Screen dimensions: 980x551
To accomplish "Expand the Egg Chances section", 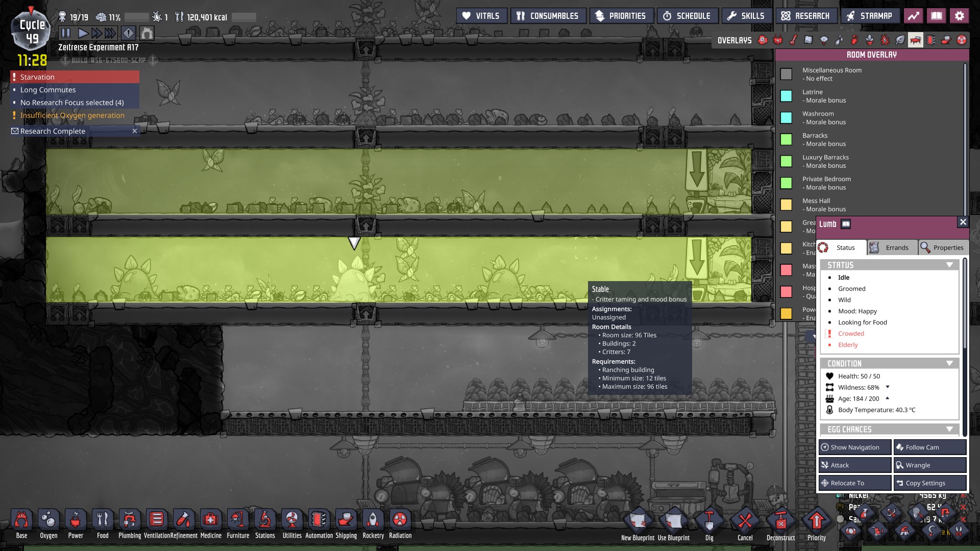I will click(x=949, y=429).
